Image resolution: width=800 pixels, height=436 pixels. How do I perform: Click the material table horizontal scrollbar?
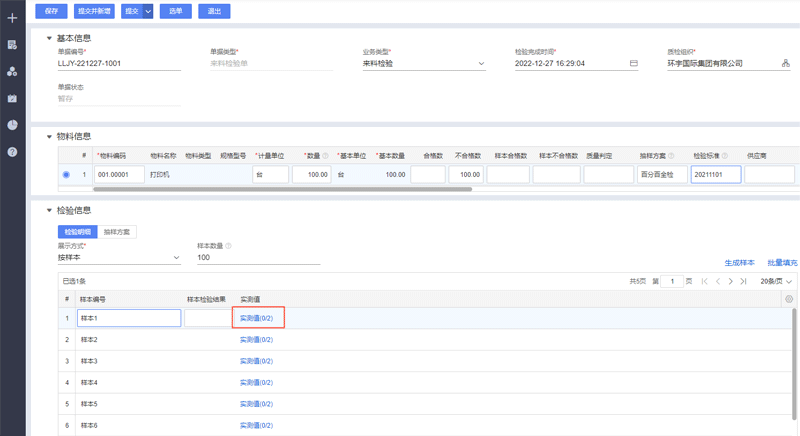(x=282, y=189)
